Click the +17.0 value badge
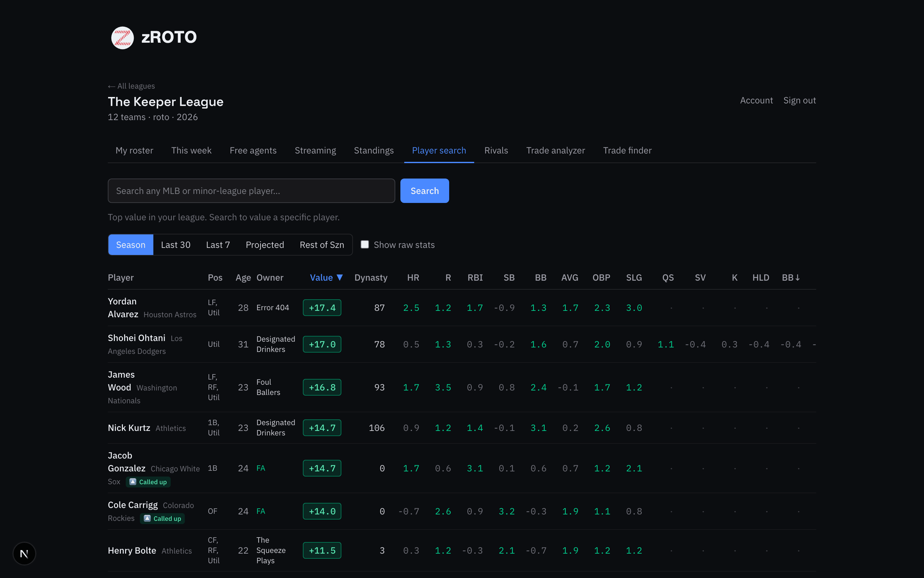The height and width of the screenshot is (578, 924). pos(322,345)
